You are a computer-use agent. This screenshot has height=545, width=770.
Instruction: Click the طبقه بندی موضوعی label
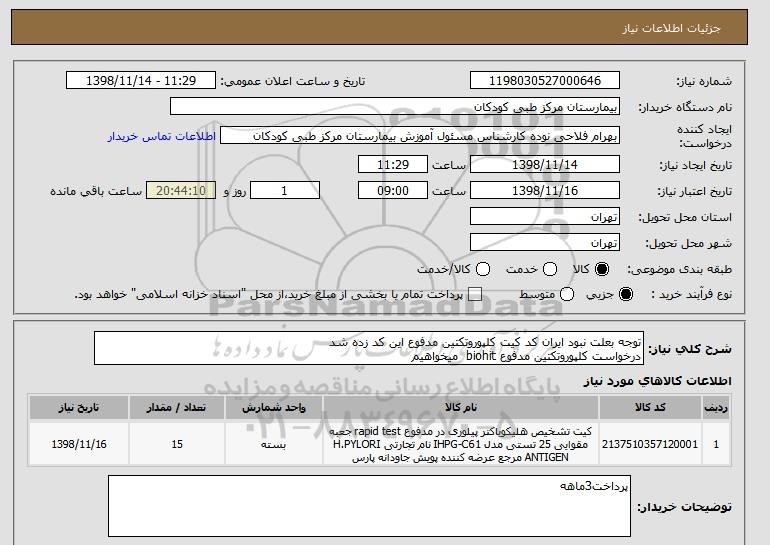679,269
